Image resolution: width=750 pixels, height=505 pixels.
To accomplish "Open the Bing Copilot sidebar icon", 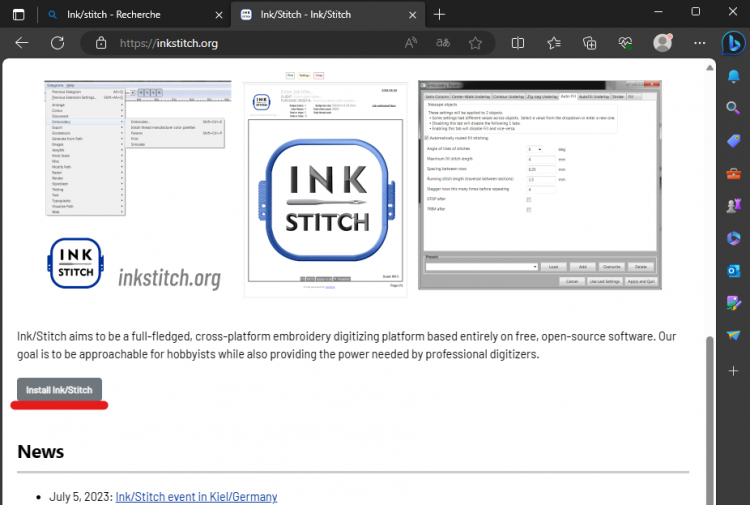I will point(733,44).
